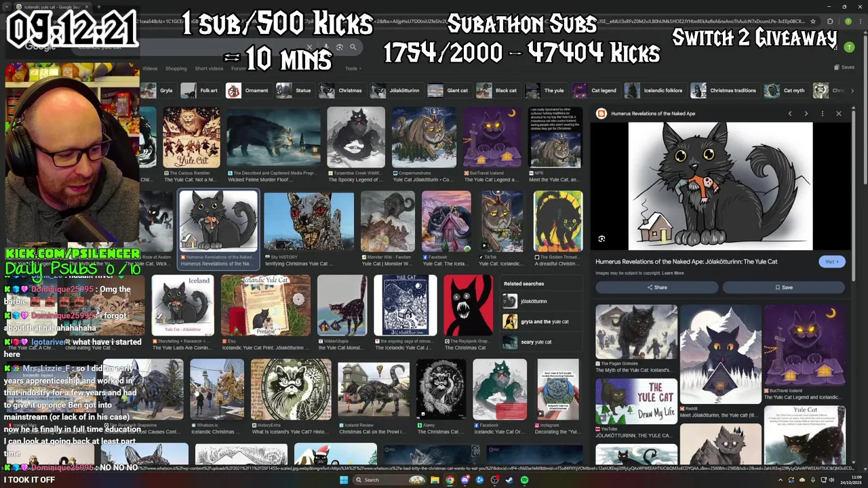Viewport: 868px width, 488px height.
Task: Select the Cat myth filter chip
Action: pos(785,90)
